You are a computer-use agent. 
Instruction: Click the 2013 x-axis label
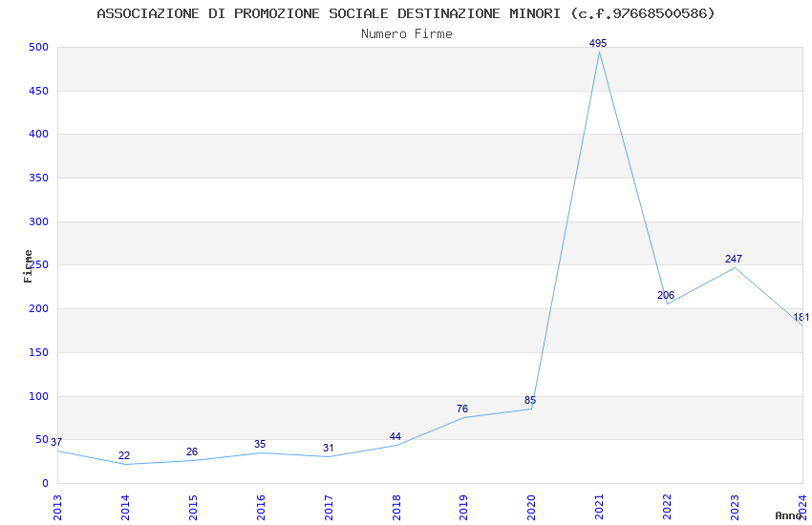click(x=57, y=508)
